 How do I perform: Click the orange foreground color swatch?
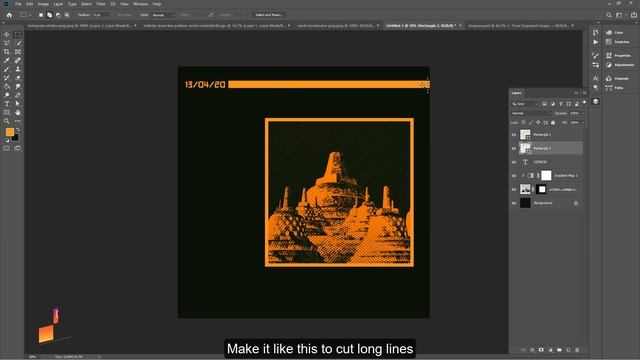9,132
